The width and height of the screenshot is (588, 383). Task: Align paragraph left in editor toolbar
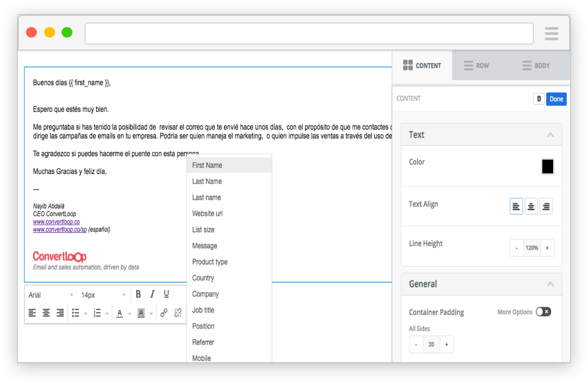[32, 313]
